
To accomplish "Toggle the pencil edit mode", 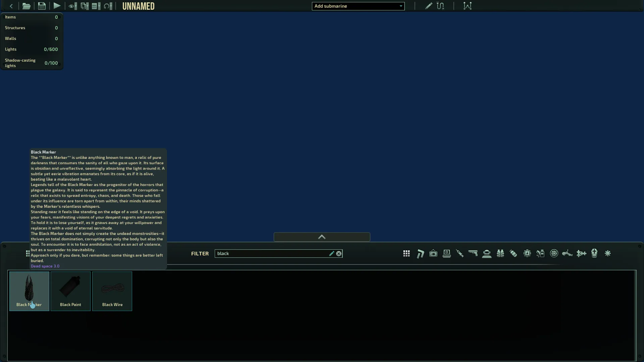I will pyautogui.click(x=428, y=6).
